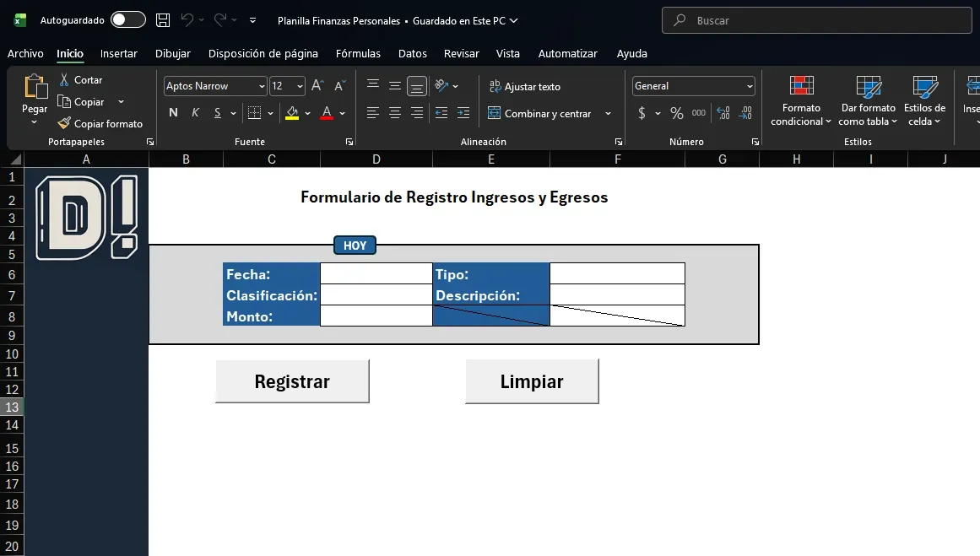The width and height of the screenshot is (980, 556).
Task: Increase font size with large A icon
Action: tap(317, 85)
